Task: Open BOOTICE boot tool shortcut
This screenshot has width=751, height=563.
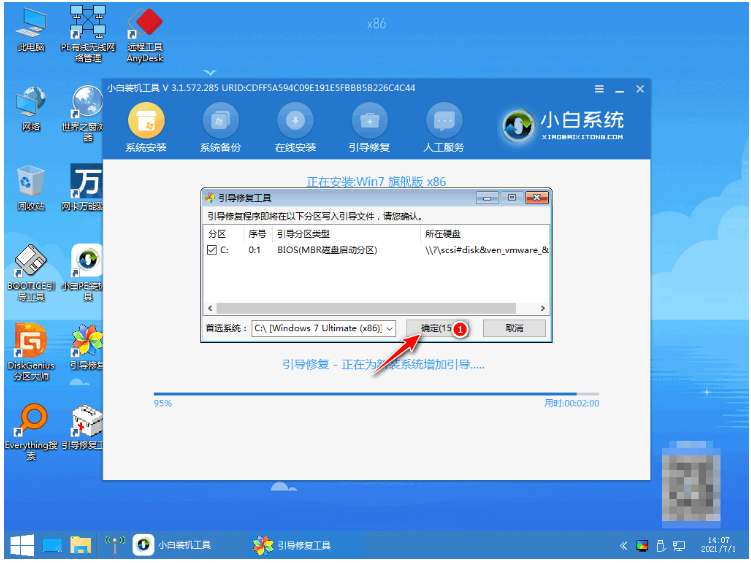Action: (x=32, y=265)
